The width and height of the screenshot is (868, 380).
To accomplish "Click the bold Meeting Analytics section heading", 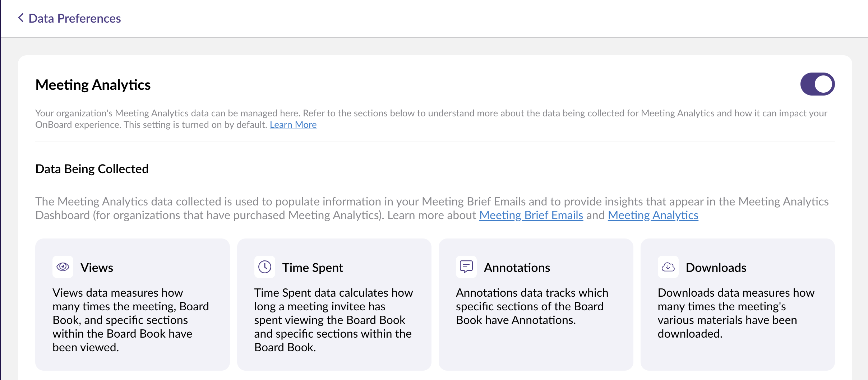I will 93,85.
